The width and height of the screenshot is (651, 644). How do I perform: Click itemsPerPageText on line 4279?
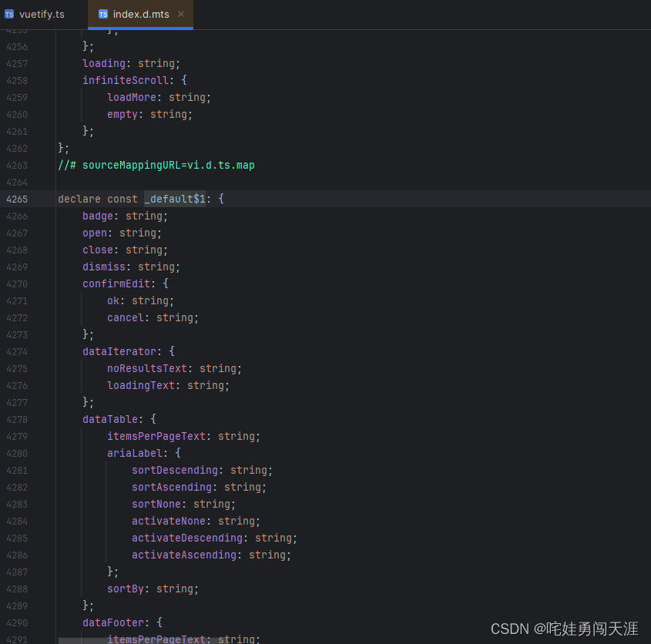click(156, 436)
